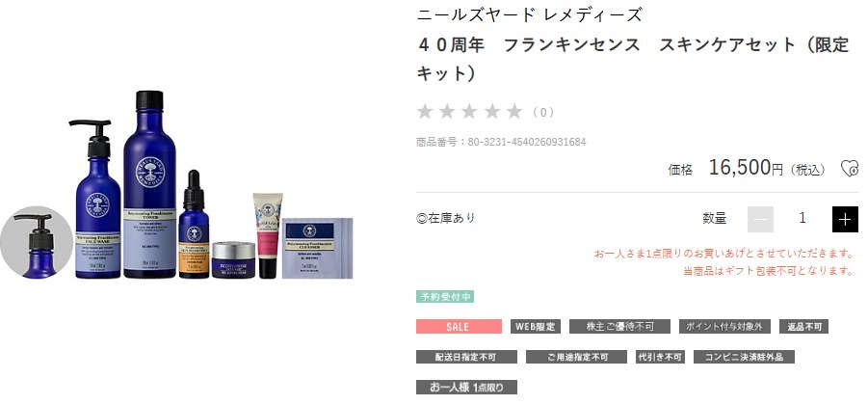Click the お一人様1点限り label
The height and width of the screenshot is (405, 868).
(x=466, y=387)
